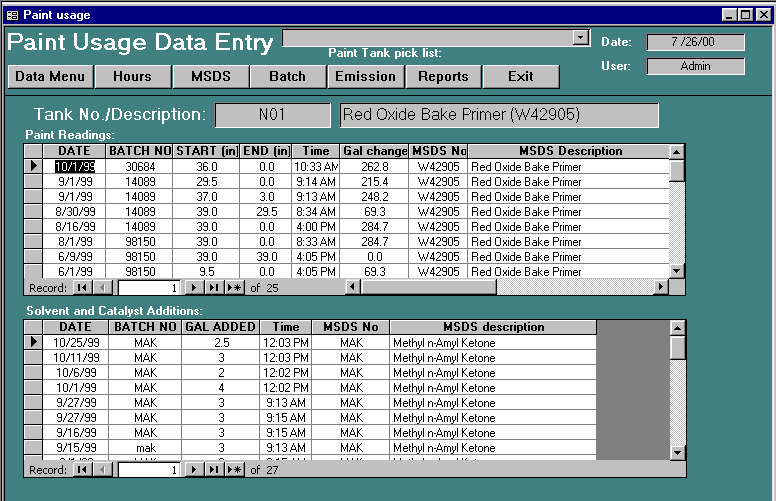Click batch number 30684 cell
This screenshot has height=501, width=776.
140,166
